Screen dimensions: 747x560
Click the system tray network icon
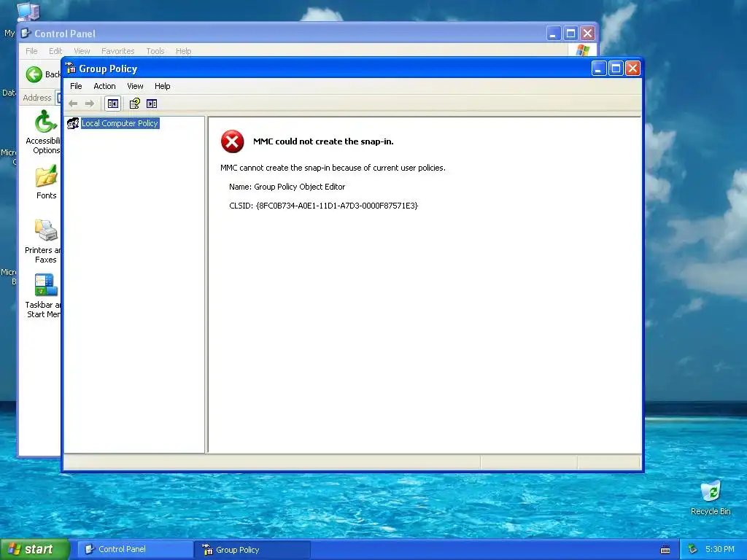[x=692, y=550]
